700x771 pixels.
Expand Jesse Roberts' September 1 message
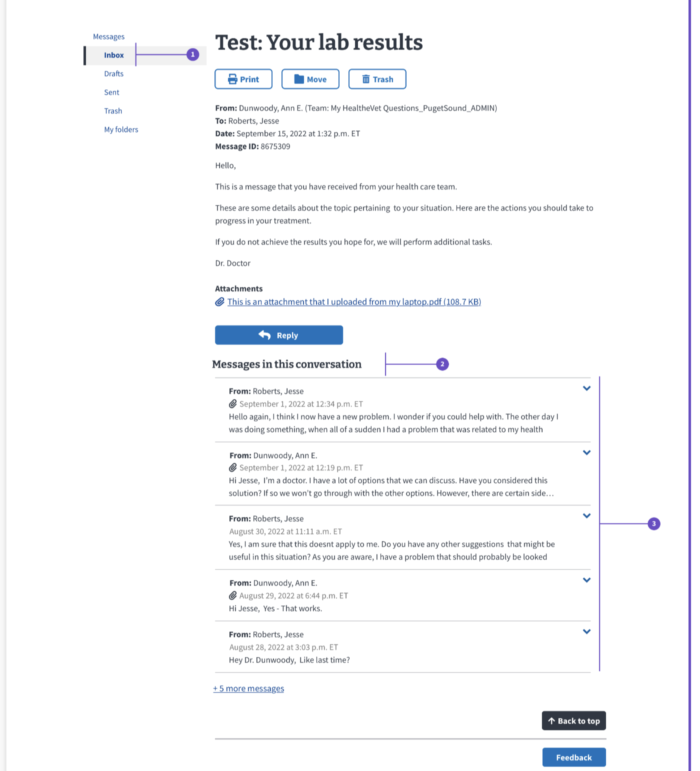[587, 388]
